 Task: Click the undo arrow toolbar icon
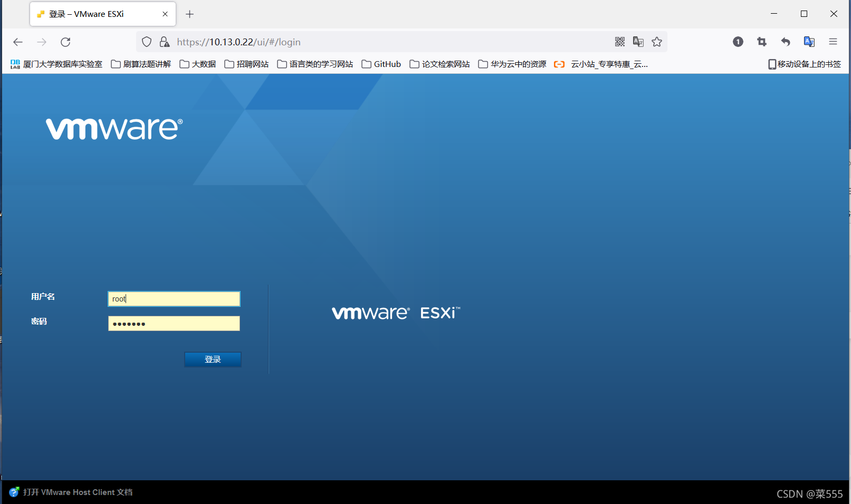tap(786, 42)
